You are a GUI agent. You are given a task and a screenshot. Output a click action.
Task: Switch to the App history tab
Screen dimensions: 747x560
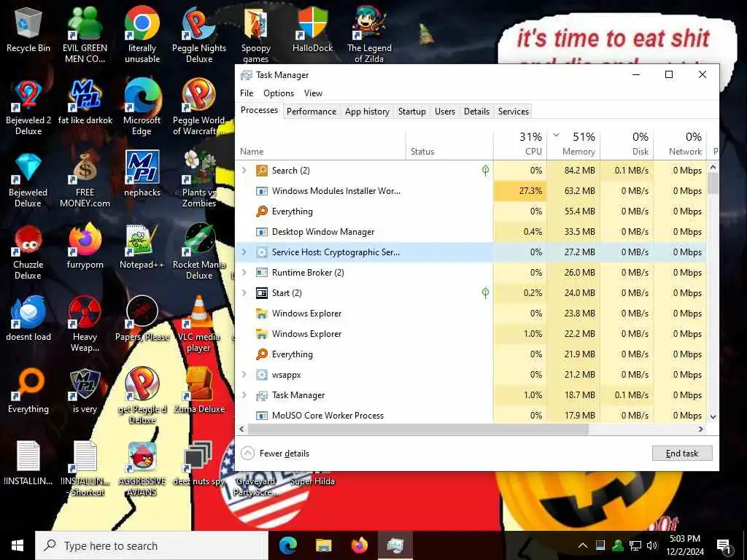pyautogui.click(x=367, y=112)
